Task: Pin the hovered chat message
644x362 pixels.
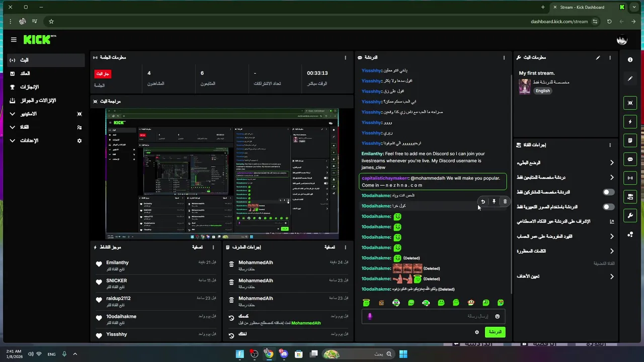Action: click(494, 202)
